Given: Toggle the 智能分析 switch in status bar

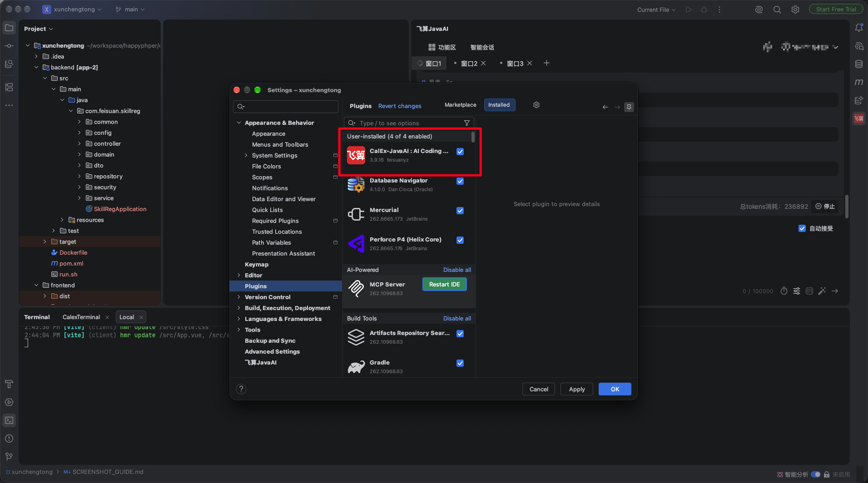Looking at the screenshot, I should (816, 474).
